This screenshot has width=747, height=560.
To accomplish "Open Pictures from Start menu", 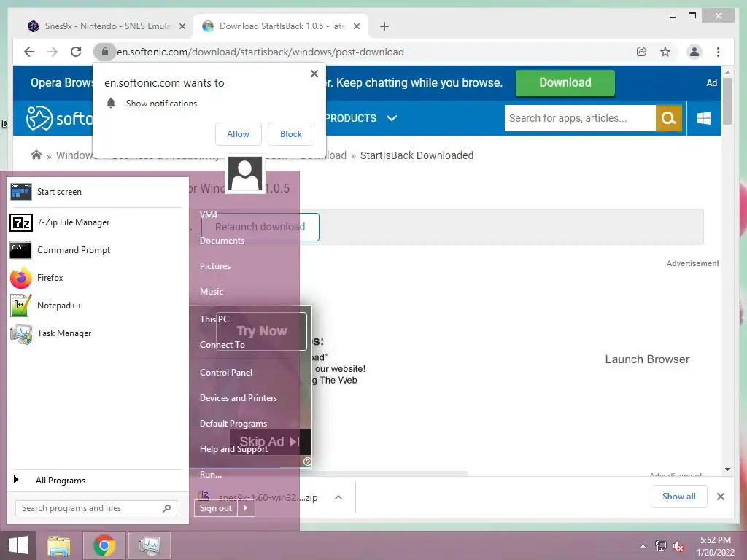I will pyautogui.click(x=215, y=266).
